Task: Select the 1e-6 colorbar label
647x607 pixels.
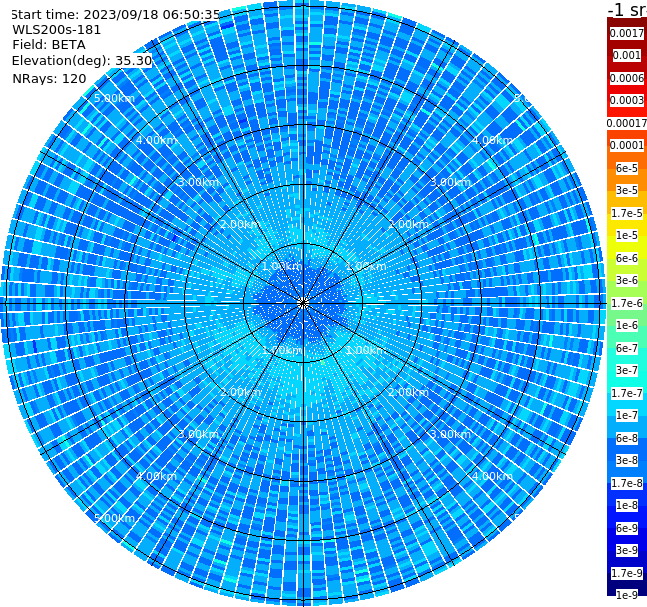Action: tap(627, 325)
